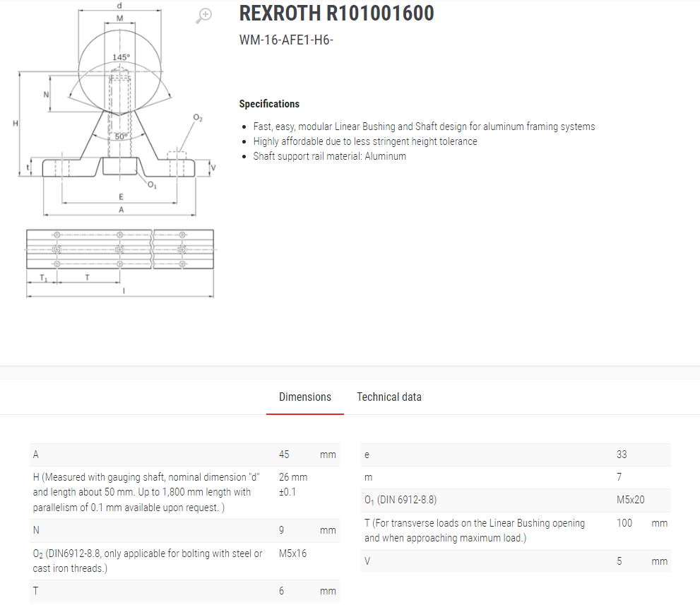This screenshot has width=700, height=615.
Task: Select the dimension A row value 45
Action: click(x=284, y=455)
